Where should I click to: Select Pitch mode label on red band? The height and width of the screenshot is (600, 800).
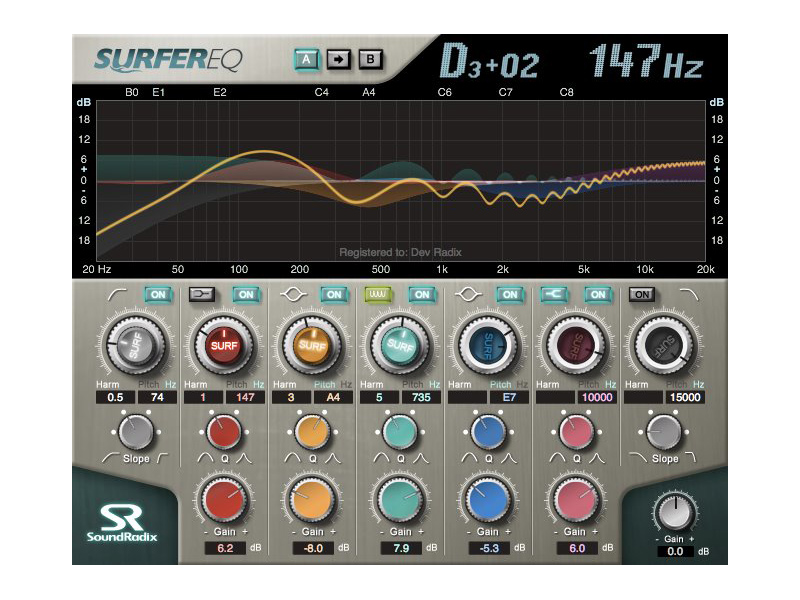236,385
